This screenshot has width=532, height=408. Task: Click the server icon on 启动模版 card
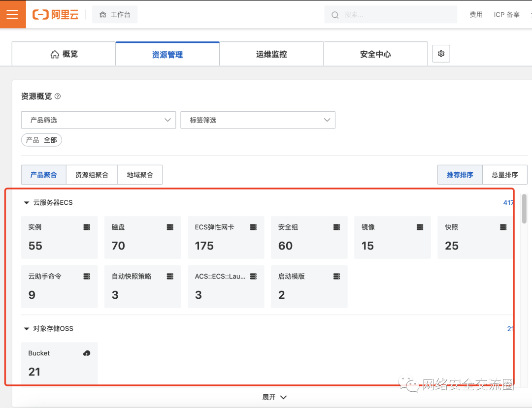point(336,277)
